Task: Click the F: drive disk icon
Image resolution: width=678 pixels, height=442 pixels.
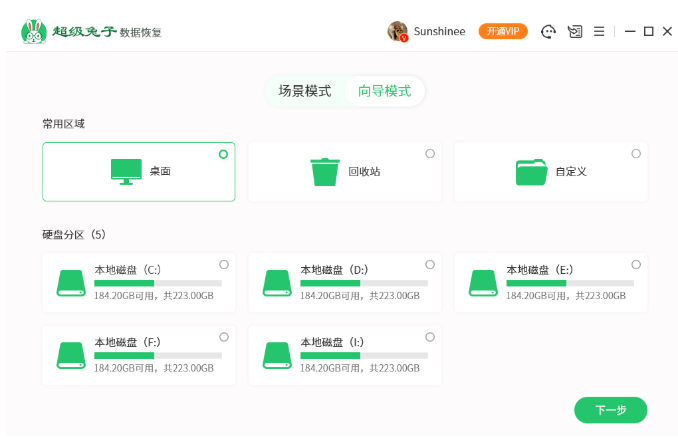Action: tap(71, 356)
